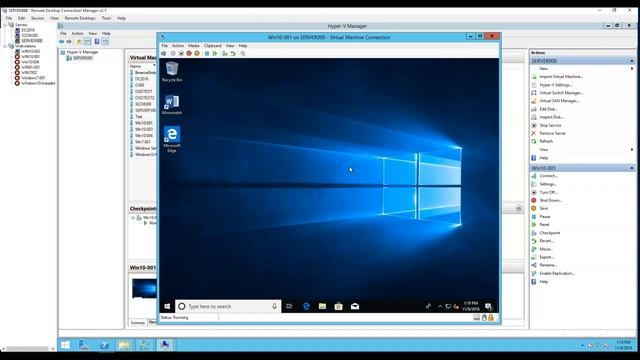Toggle action pane icon in Hyper-V Manager toolbar
Viewport: 640px width, 360px height.
(105, 42)
